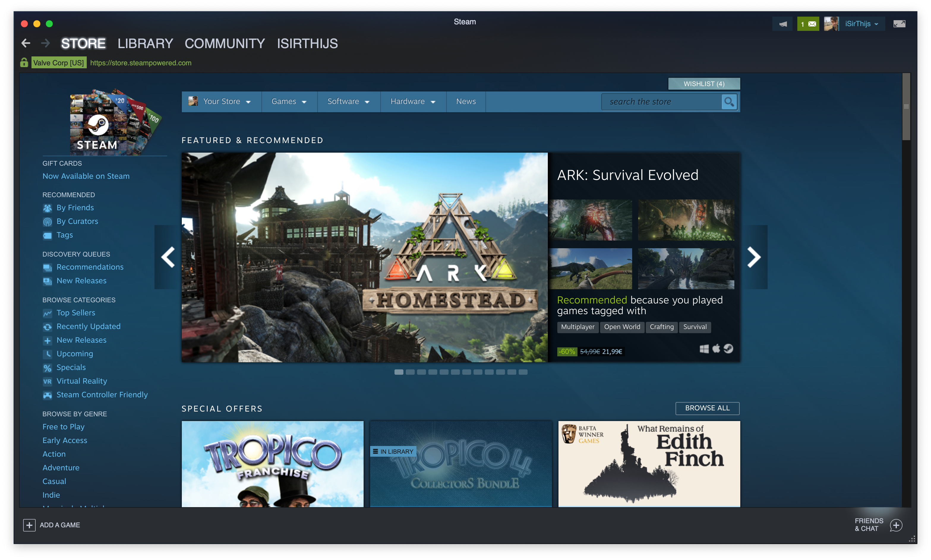Click the Apple platform icon for ARK
931x560 pixels.
tap(716, 348)
